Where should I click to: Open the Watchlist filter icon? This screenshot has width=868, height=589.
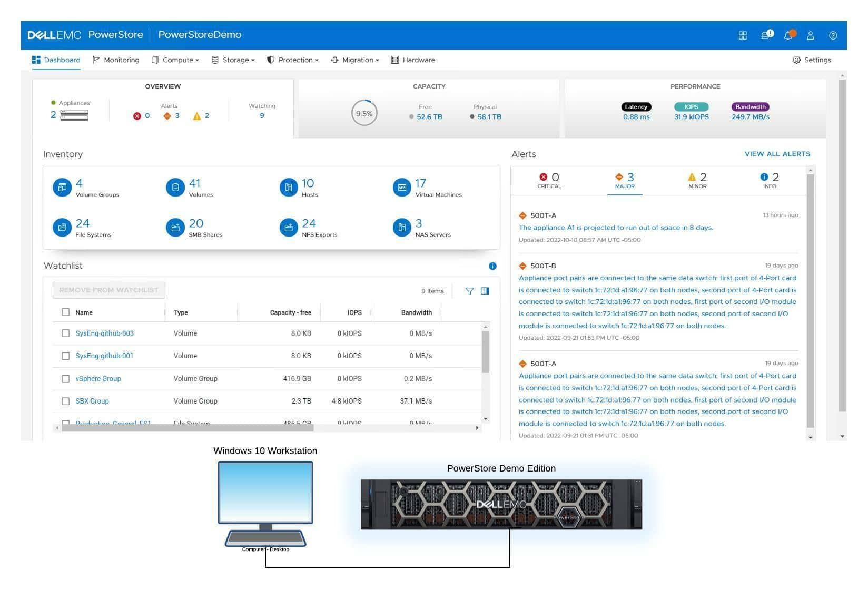[x=469, y=291]
